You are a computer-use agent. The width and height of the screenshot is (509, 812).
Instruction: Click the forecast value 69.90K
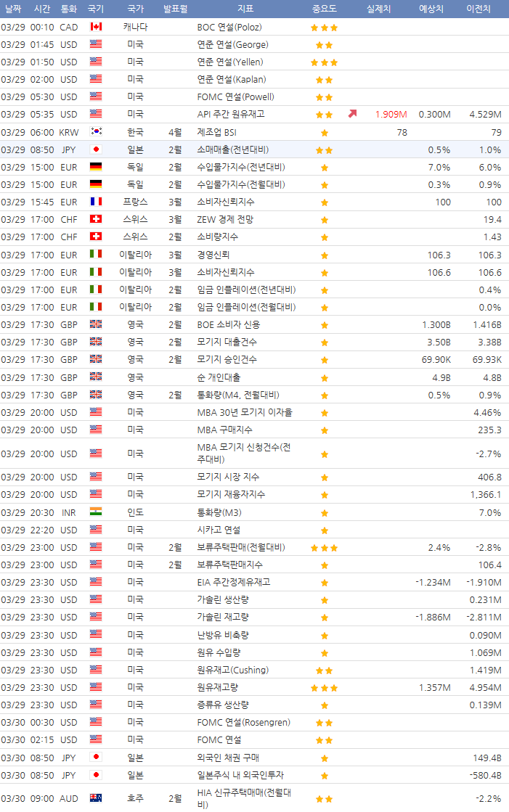[436, 360]
